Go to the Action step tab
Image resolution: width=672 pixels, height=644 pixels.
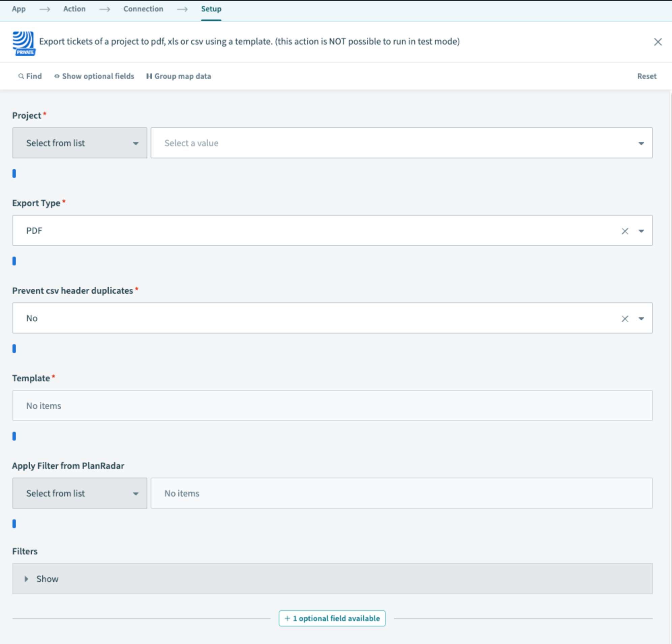[74, 9]
